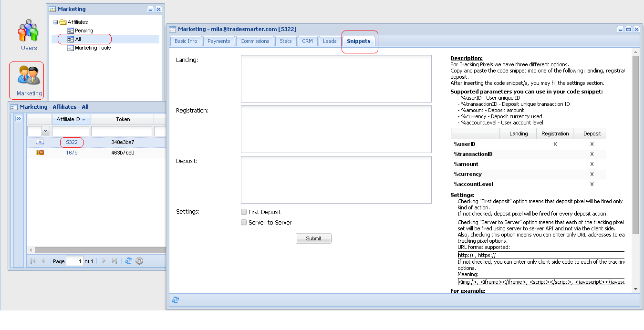
Task: Click the %accountLevel row label
Action: click(473, 184)
